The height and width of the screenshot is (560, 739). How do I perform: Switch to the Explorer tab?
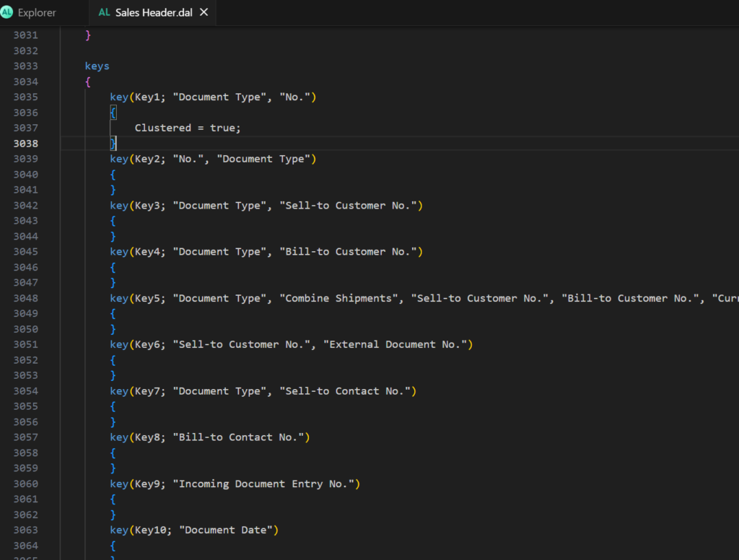(36, 12)
